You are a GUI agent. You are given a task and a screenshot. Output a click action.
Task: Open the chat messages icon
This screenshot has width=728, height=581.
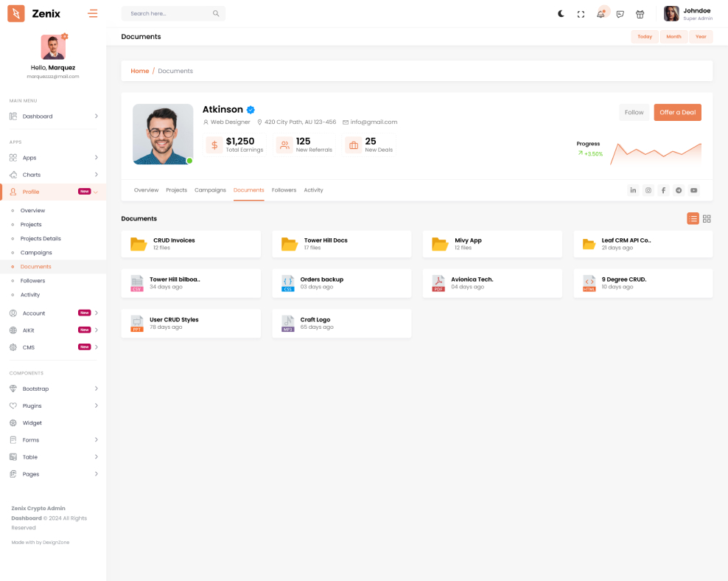pos(620,14)
